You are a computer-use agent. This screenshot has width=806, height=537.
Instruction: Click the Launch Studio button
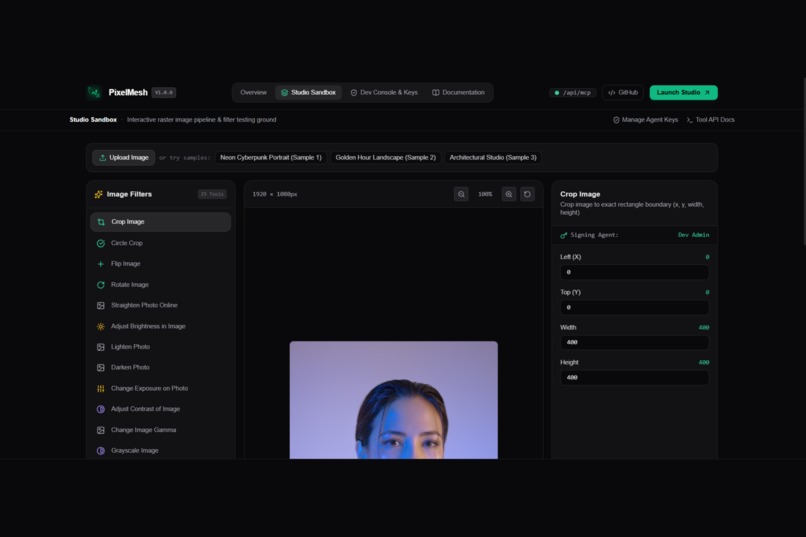(684, 92)
